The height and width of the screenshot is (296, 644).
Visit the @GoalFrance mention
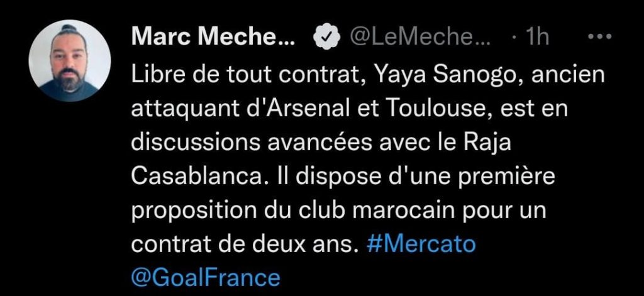206,277
